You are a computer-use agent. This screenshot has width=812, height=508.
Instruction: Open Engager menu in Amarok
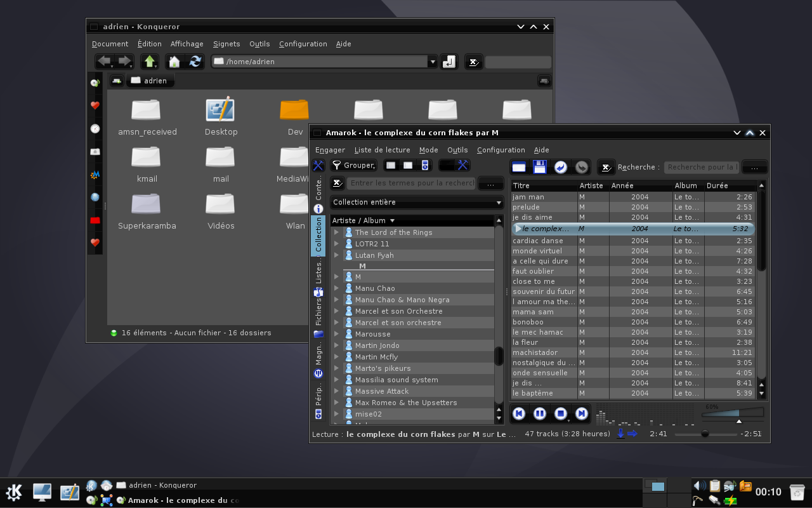(330, 150)
